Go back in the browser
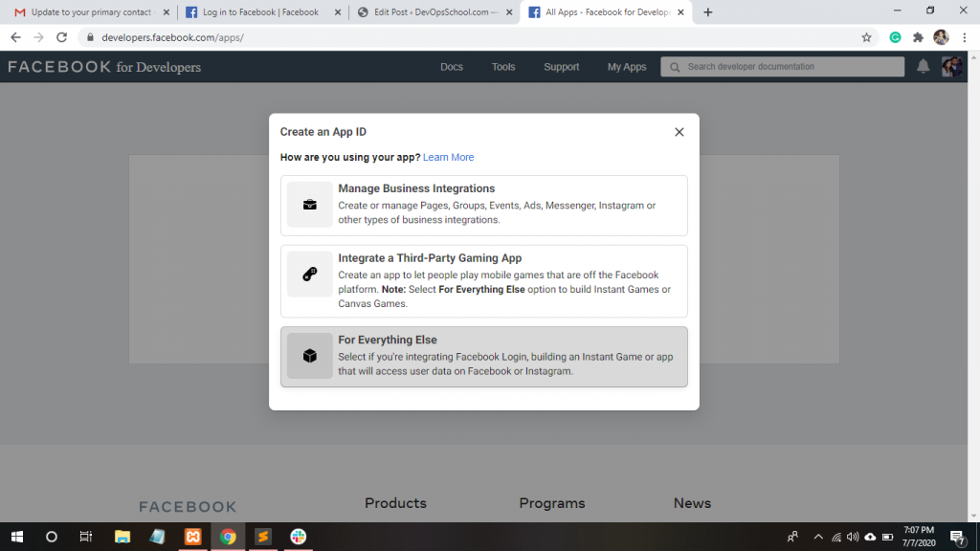The height and width of the screenshot is (551, 980). click(x=15, y=37)
